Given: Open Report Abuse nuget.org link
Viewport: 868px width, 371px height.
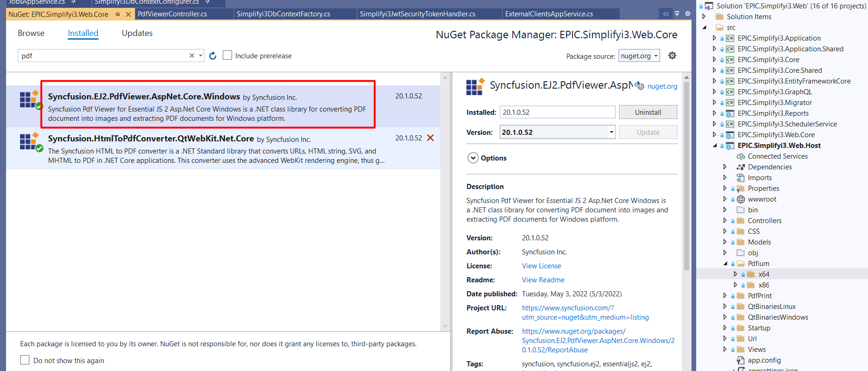Looking at the screenshot, I should tap(598, 341).
